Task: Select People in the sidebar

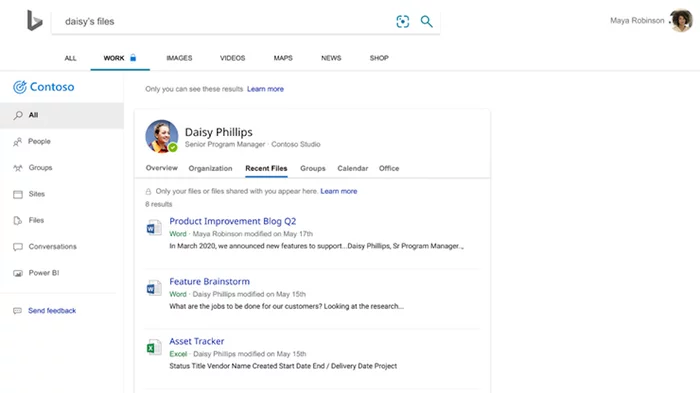Action: 39,142
